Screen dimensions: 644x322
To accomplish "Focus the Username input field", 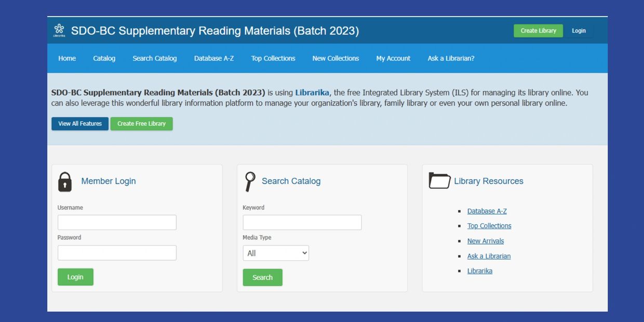I will coord(117,222).
